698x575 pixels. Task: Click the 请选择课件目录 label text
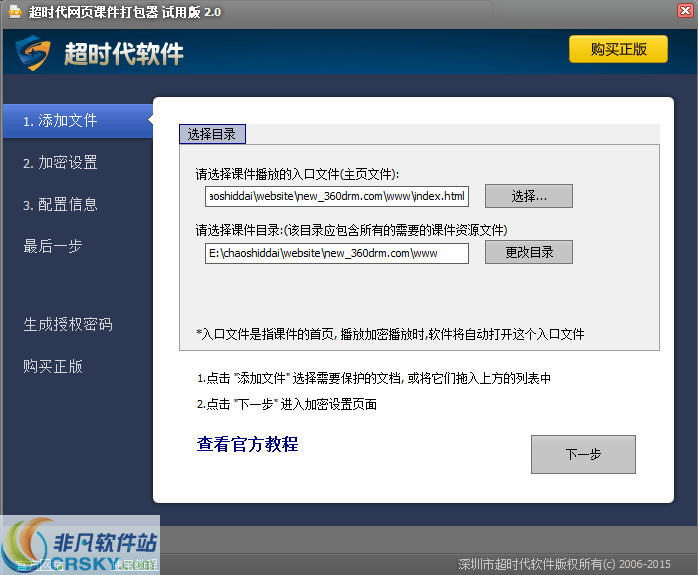click(351, 230)
